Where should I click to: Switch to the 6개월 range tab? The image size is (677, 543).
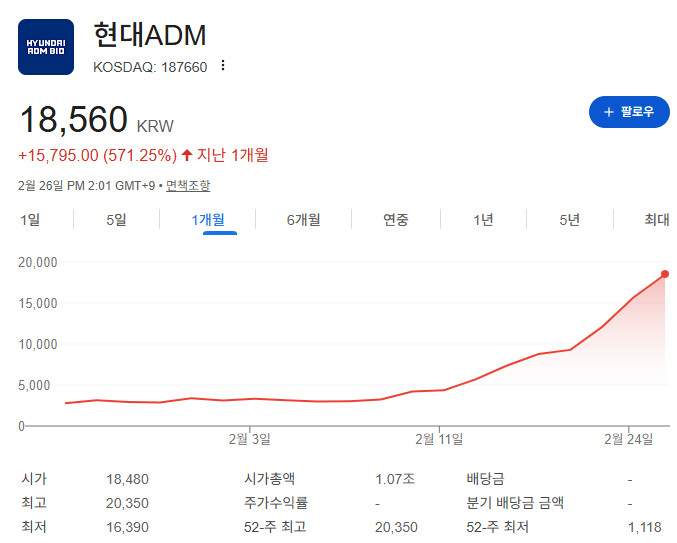(x=304, y=220)
